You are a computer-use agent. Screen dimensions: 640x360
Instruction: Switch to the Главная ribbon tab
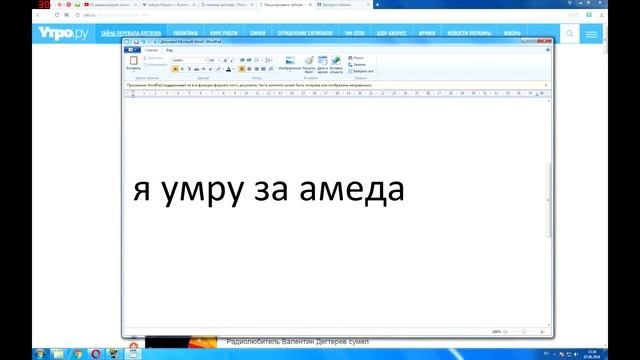coord(151,50)
